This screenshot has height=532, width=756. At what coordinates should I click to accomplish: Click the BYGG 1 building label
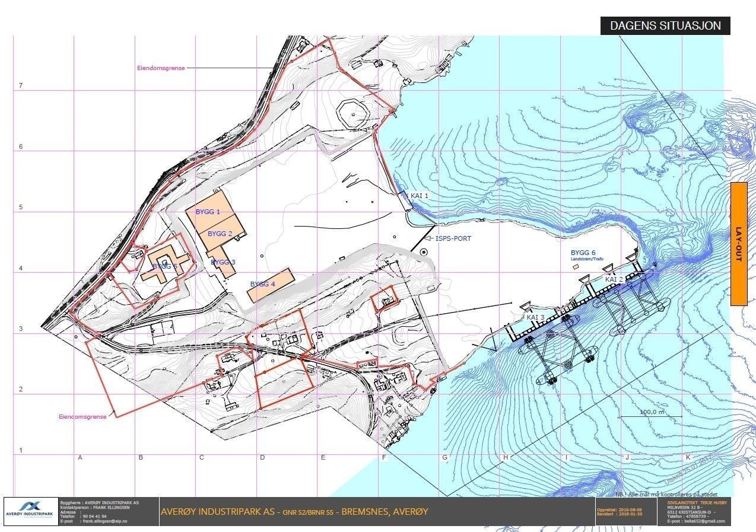click(x=208, y=212)
